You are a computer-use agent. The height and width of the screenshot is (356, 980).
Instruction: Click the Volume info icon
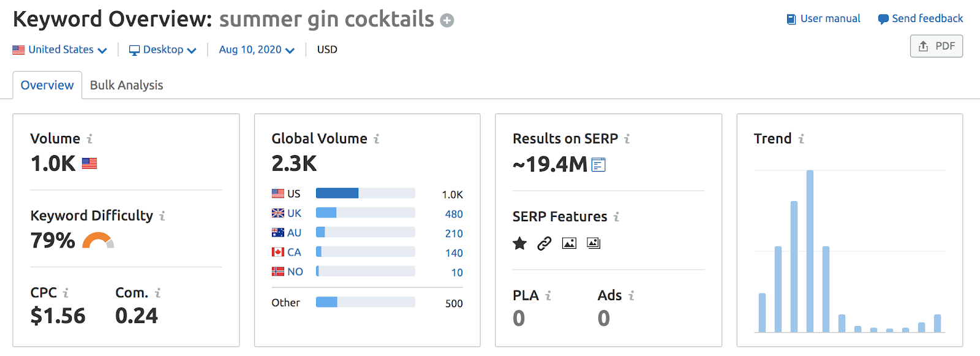[x=89, y=139]
